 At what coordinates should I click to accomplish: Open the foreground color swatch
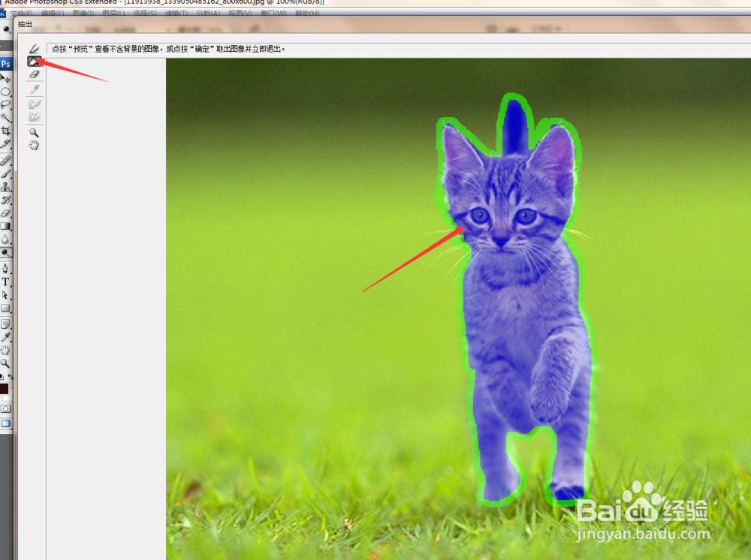[4, 388]
